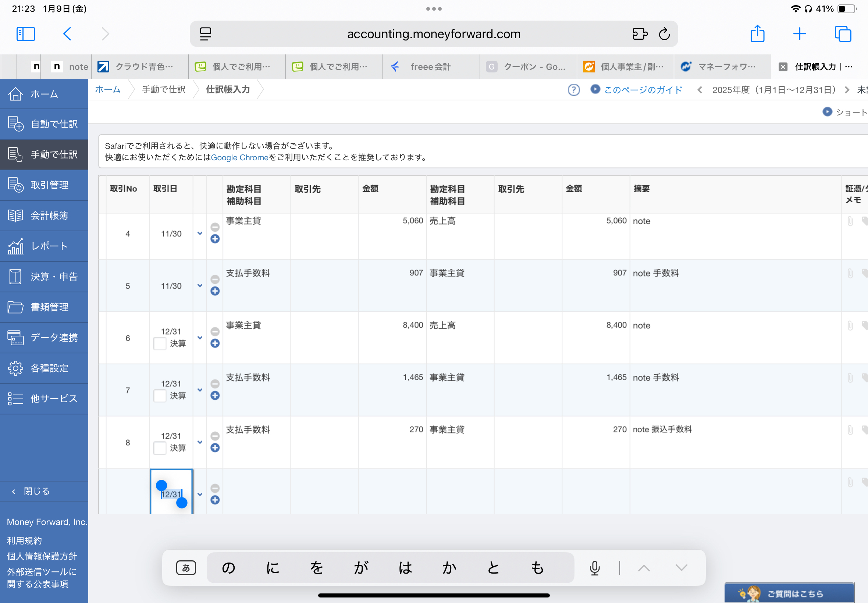
Task: Open extensions icon in address bar
Action: 640,34
